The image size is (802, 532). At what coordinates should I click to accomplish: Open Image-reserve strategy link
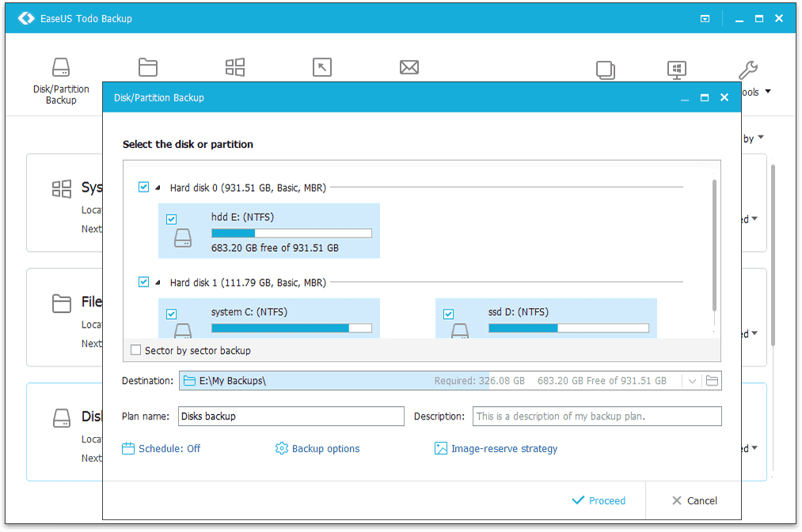(x=504, y=449)
